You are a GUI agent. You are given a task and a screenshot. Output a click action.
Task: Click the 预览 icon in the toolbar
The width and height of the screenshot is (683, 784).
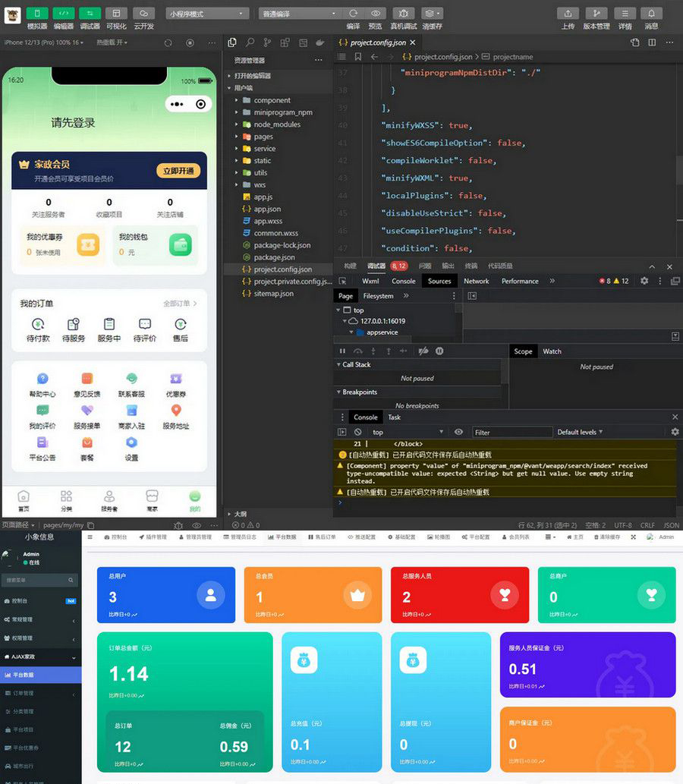click(x=374, y=13)
